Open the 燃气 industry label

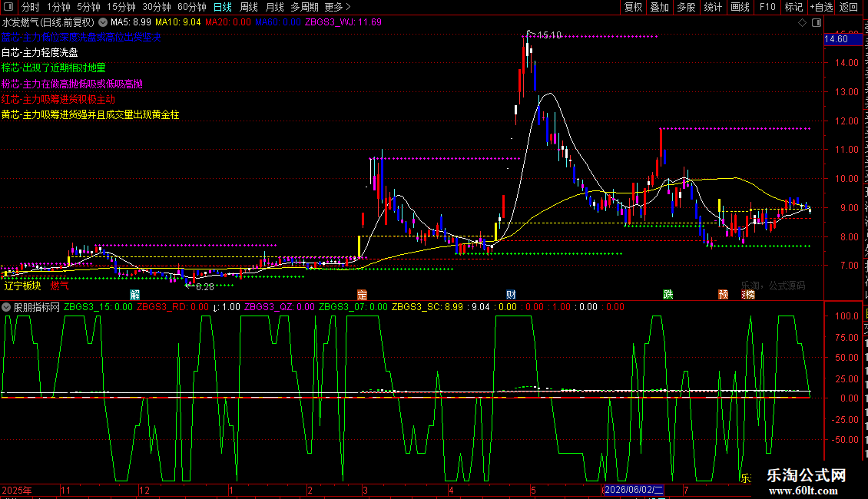click(x=59, y=286)
